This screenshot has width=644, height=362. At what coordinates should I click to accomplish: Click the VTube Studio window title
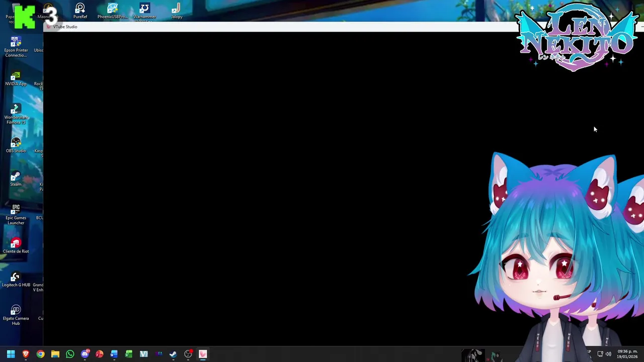click(65, 27)
